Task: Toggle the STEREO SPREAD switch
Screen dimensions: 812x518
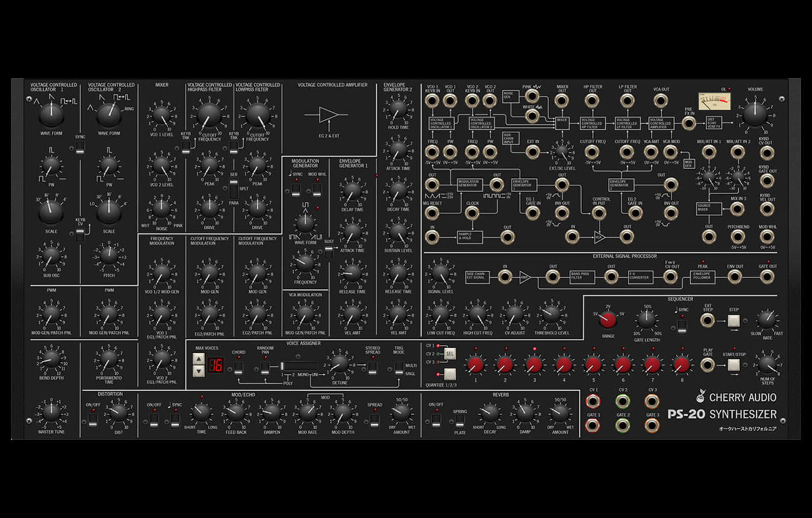Action: tap(372, 368)
